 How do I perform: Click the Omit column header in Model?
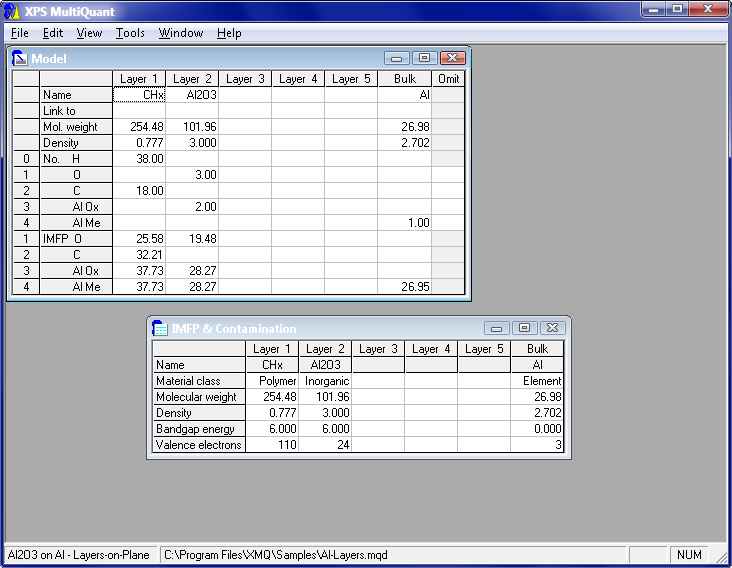448,79
